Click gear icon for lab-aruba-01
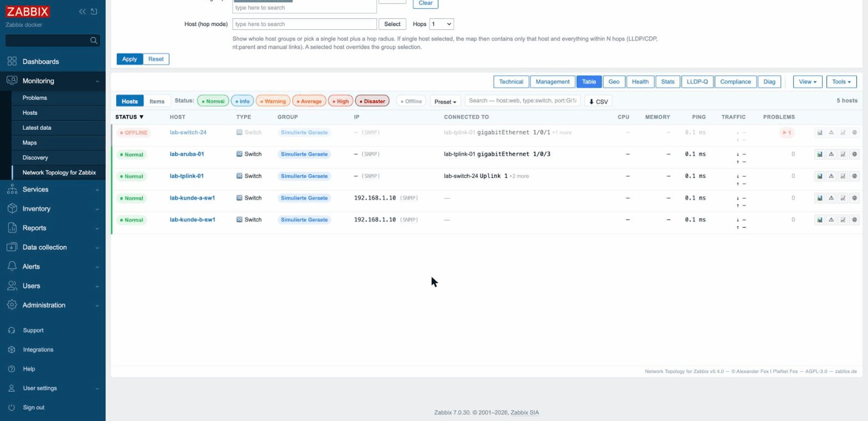The width and height of the screenshot is (868, 421). 854,154
